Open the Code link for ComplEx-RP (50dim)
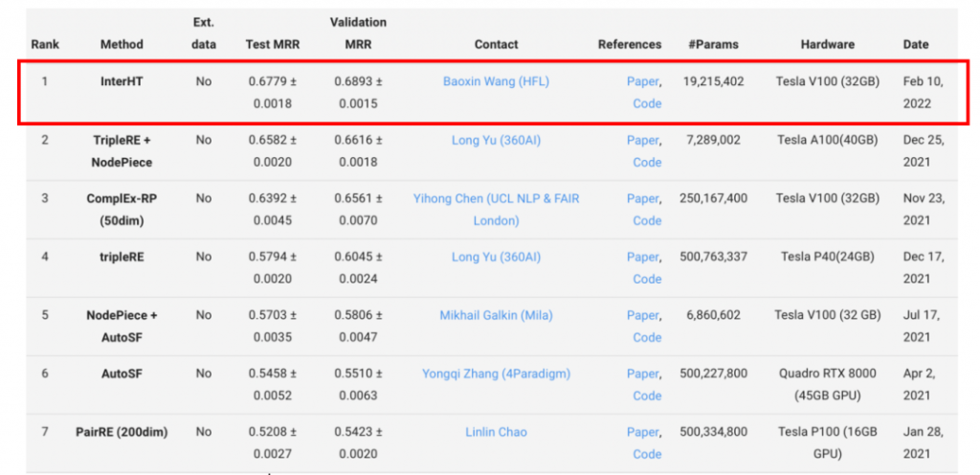 [x=647, y=220]
